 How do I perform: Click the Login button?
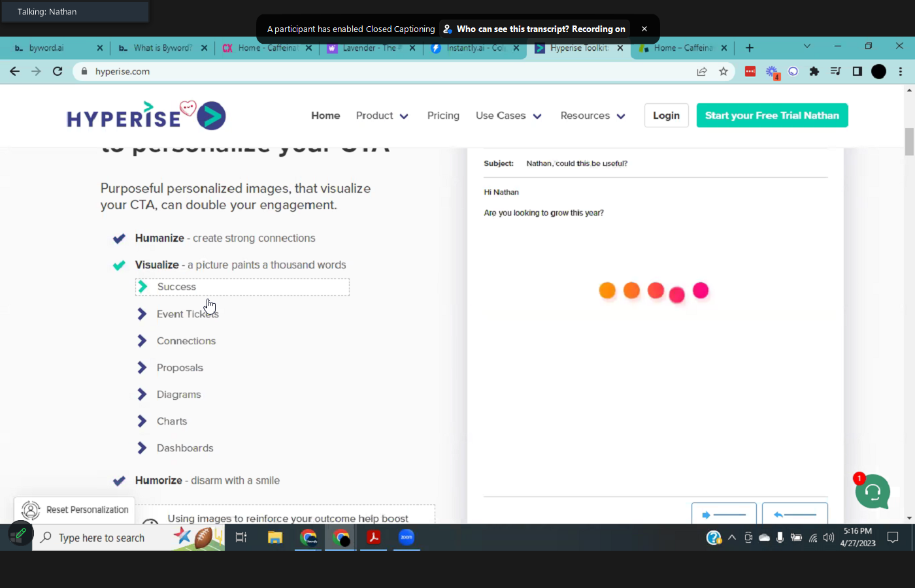tap(666, 116)
